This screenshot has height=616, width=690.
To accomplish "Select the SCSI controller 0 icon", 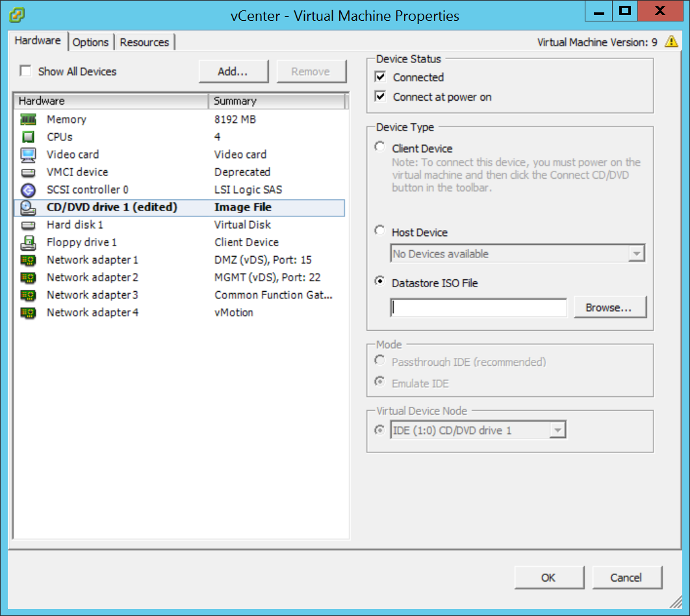I will [28, 190].
